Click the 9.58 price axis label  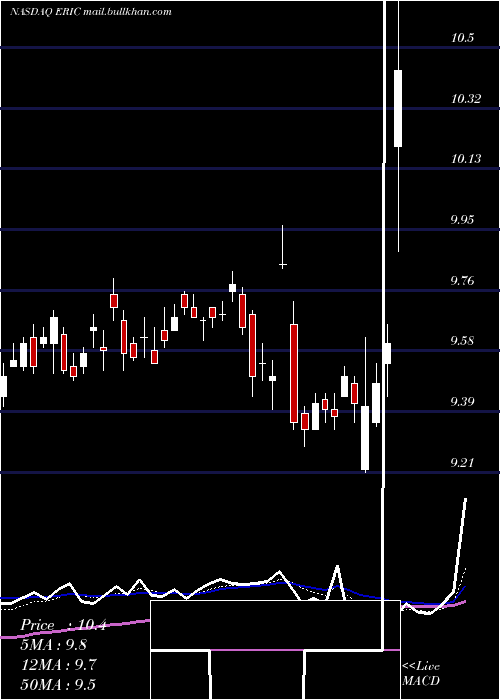(x=464, y=341)
